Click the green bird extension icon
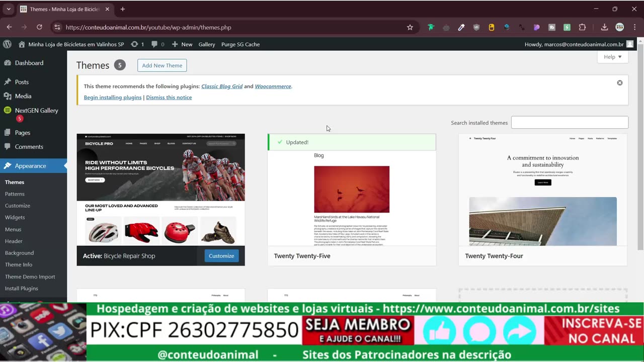The width and height of the screenshot is (644, 362). (431, 27)
